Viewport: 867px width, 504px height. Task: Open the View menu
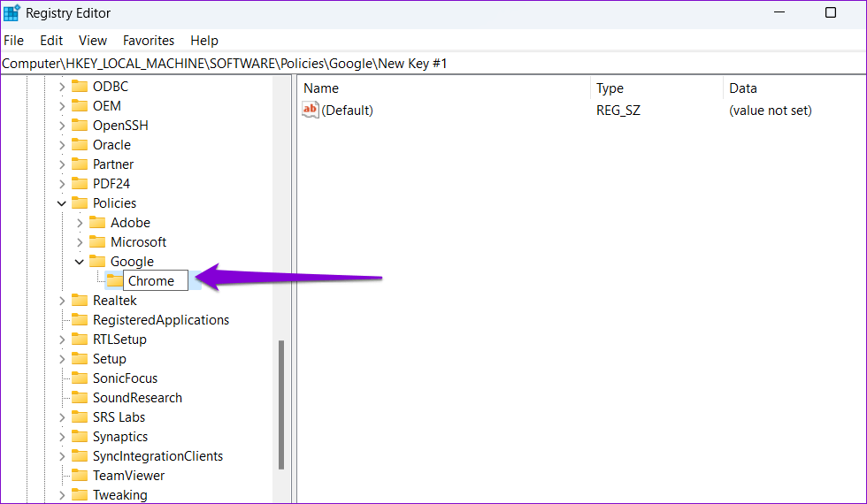coord(93,41)
